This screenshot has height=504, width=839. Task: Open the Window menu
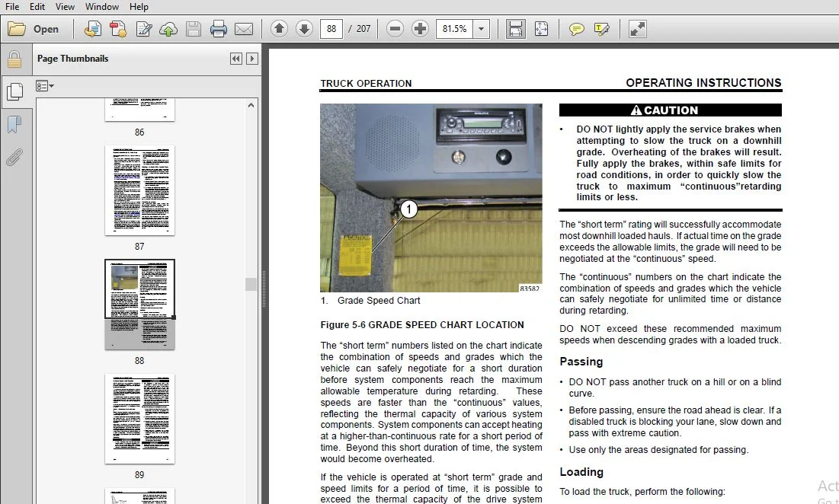pyautogui.click(x=101, y=6)
